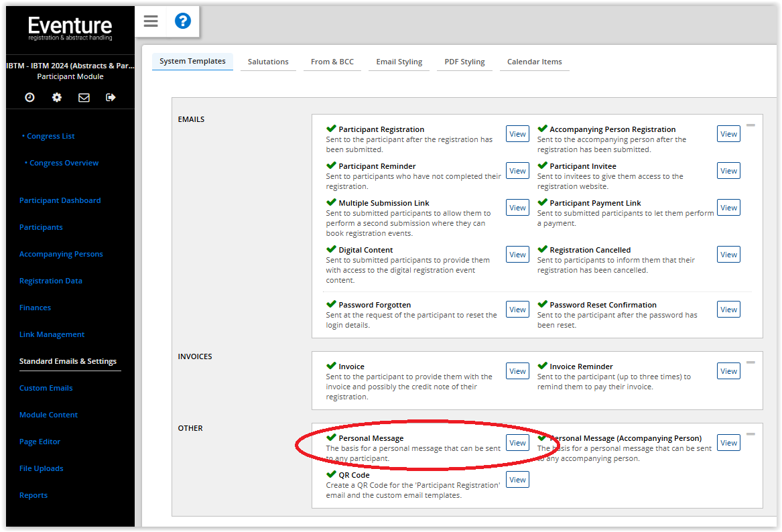View the Personal Message template
The image size is (782, 532).
click(518, 443)
